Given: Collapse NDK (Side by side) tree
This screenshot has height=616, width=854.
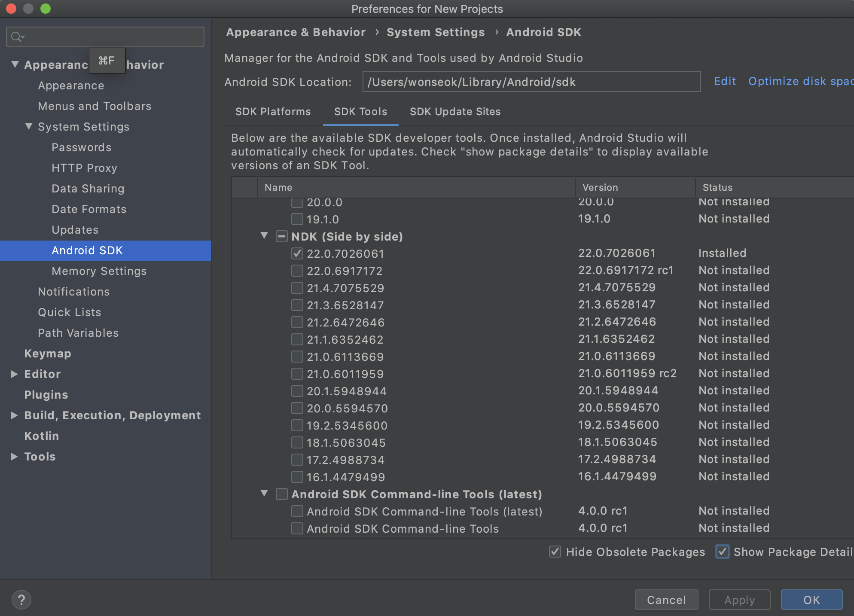Looking at the screenshot, I should coord(265,236).
